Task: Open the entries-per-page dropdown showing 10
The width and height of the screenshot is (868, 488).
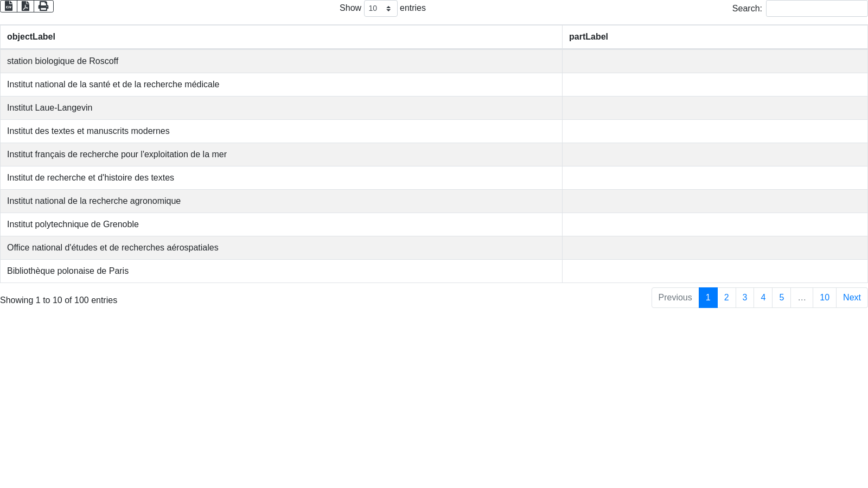Action: (380, 8)
